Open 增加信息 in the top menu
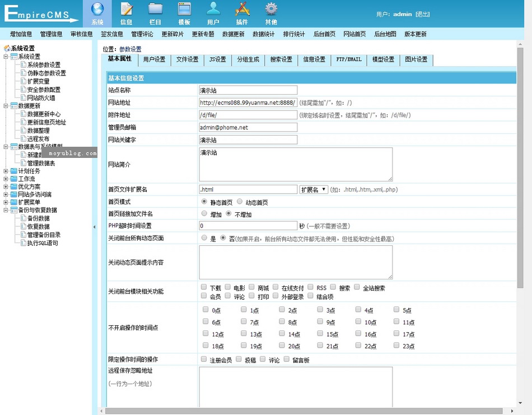Image resolution: width=532 pixels, height=415 pixels. point(21,34)
